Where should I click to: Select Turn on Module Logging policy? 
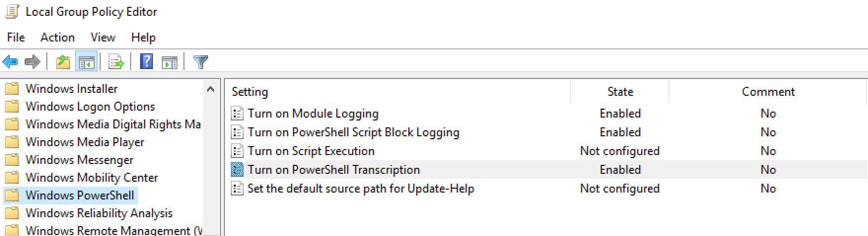(313, 114)
